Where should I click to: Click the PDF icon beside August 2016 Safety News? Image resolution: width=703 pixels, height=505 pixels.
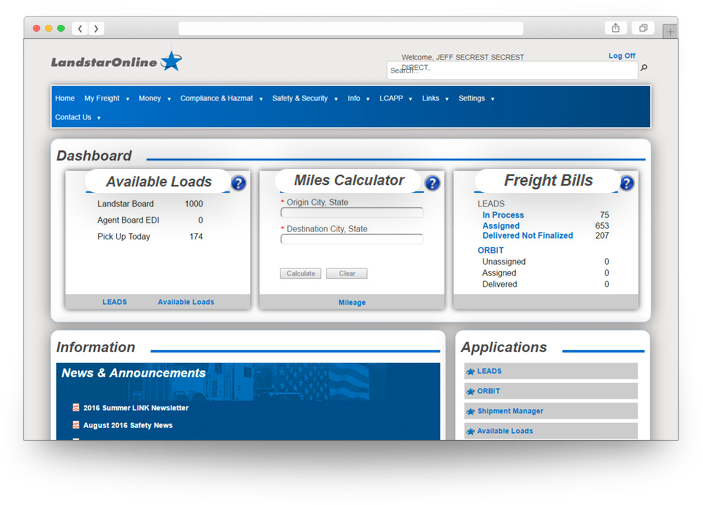76,425
